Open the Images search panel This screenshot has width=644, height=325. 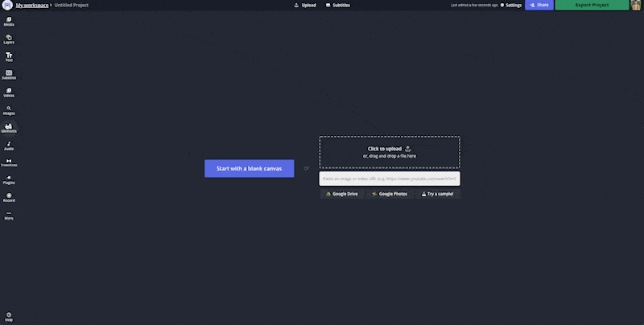click(x=9, y=110)
